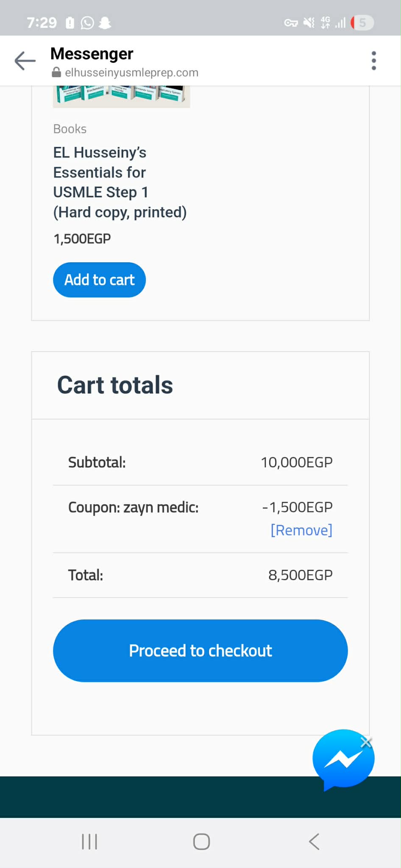
Task: Tap the book set product thumbnail
Action: tap(121, 97)
